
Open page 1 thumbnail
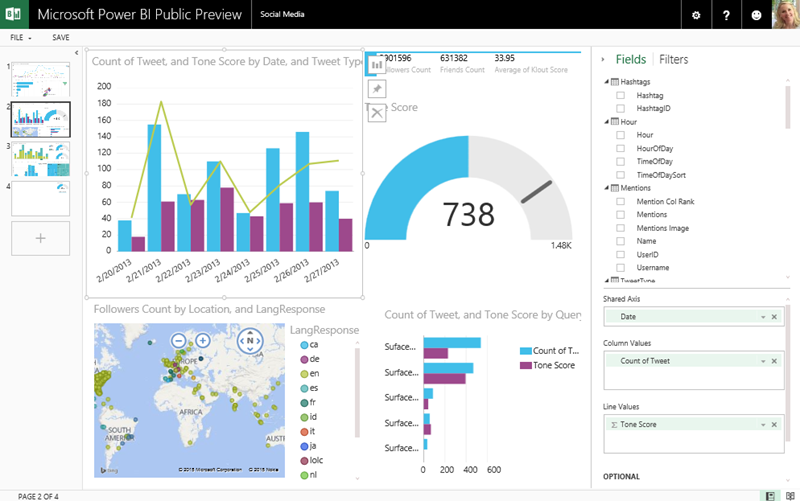coord(41,80)
